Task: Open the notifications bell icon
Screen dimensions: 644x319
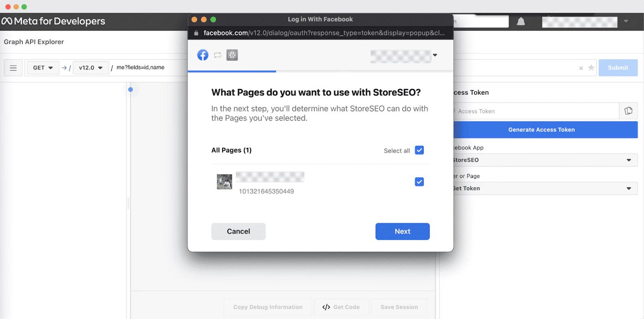Action: click(x=521, y=21)
